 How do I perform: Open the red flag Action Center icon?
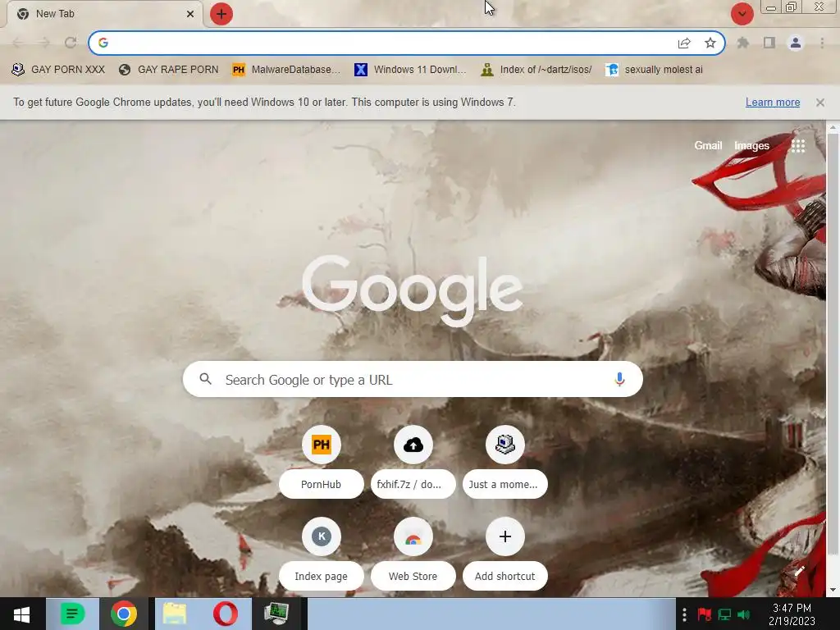[x=704, y=614]
